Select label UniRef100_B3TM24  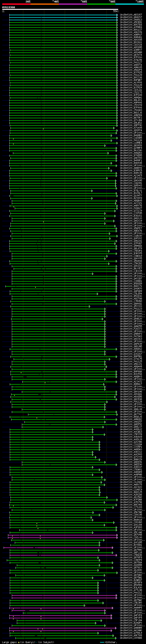click(x=131, y=87)
